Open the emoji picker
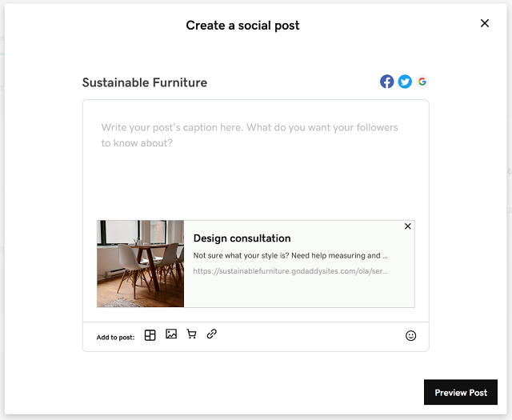The width and height of the screenshot is (512, 420). click(411, 336)
